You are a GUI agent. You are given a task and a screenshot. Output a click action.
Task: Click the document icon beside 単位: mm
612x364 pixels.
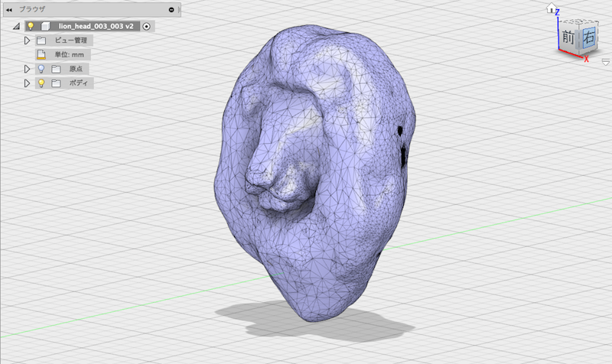(x=41, y=54)
